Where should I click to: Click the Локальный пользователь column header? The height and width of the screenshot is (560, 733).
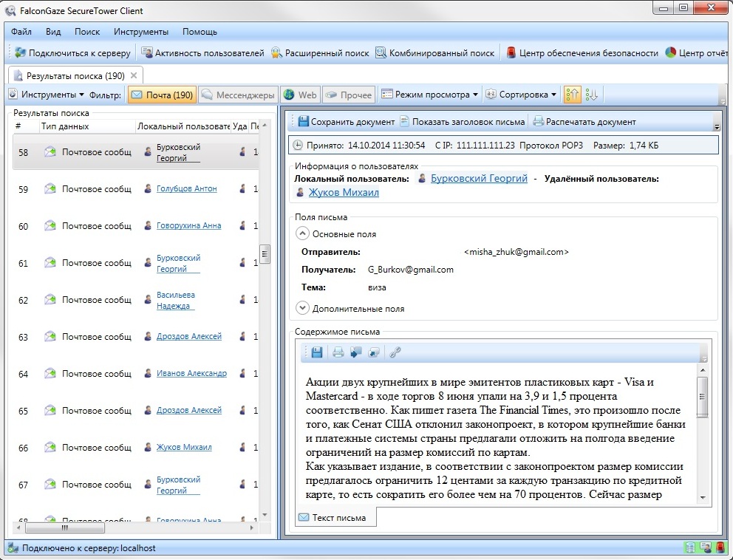183,126
